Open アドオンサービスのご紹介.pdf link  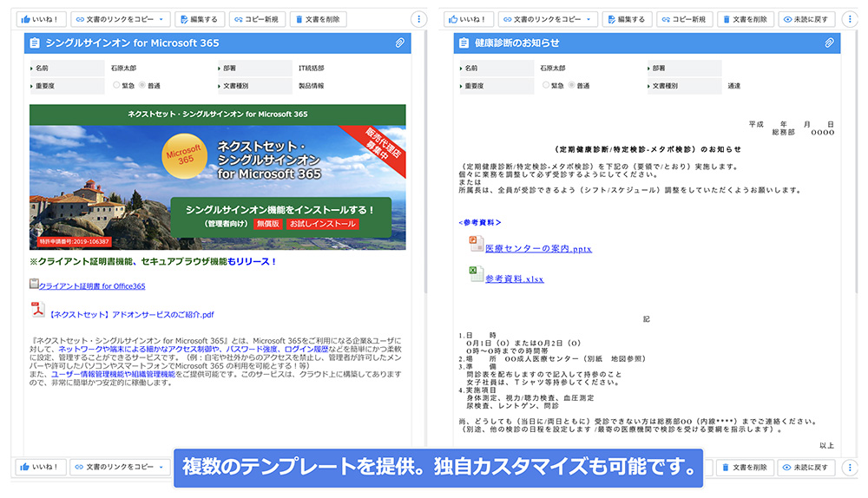click(x=131, y=314)
